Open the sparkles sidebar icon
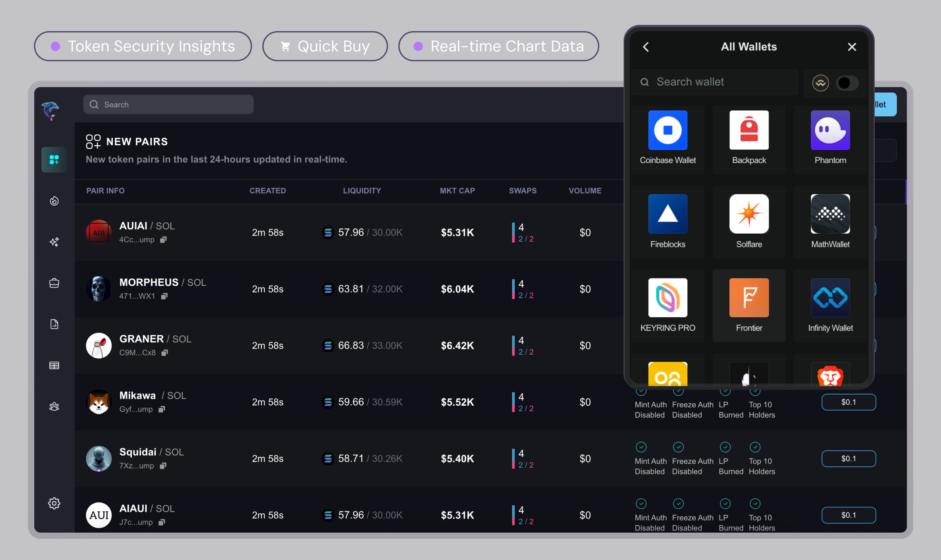 click(54, 242)
